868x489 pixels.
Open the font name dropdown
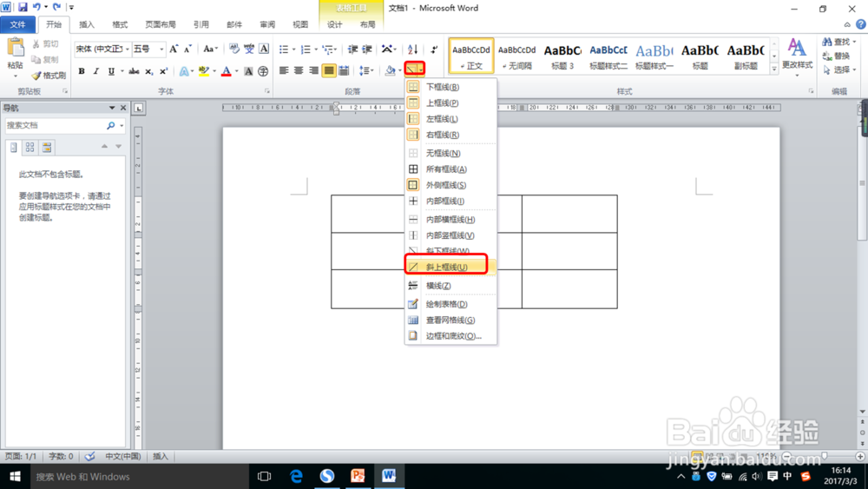point(128,50)
